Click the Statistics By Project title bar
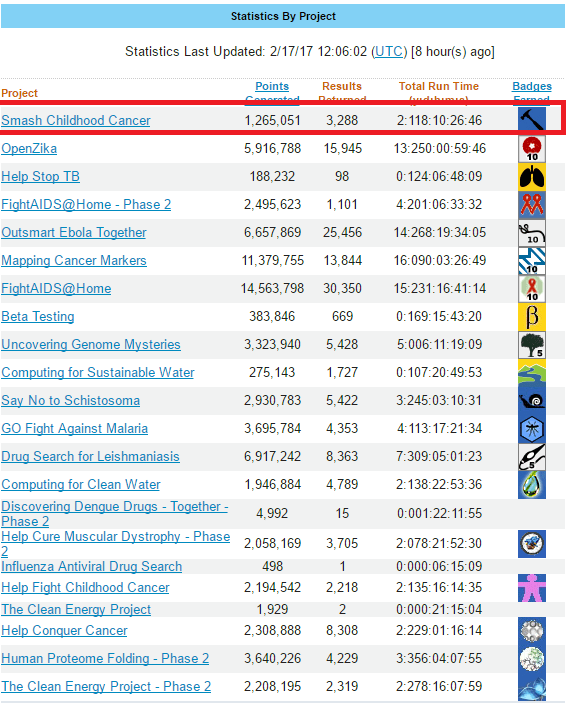The image size is (573, 707). [x=283, y=16]
